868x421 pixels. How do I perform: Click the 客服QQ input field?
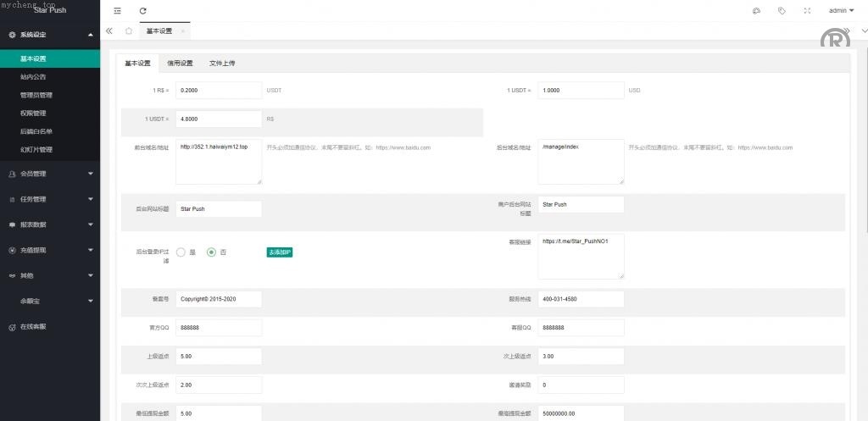[581, 327]
